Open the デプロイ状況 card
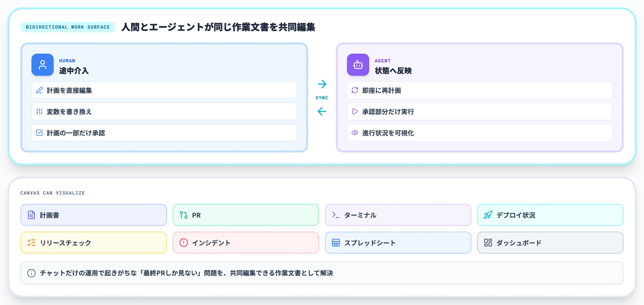The image size is (644, 305). tap(550, 215)
